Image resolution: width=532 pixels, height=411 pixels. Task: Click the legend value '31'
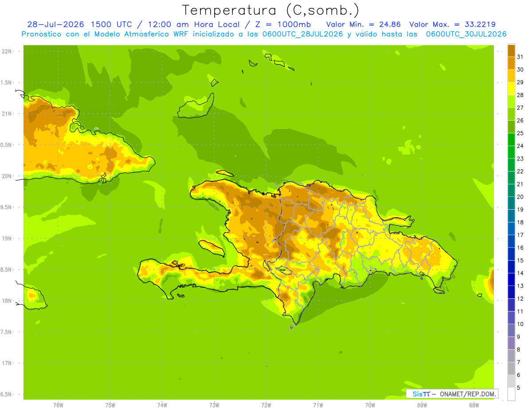click(x=520, y=57)
